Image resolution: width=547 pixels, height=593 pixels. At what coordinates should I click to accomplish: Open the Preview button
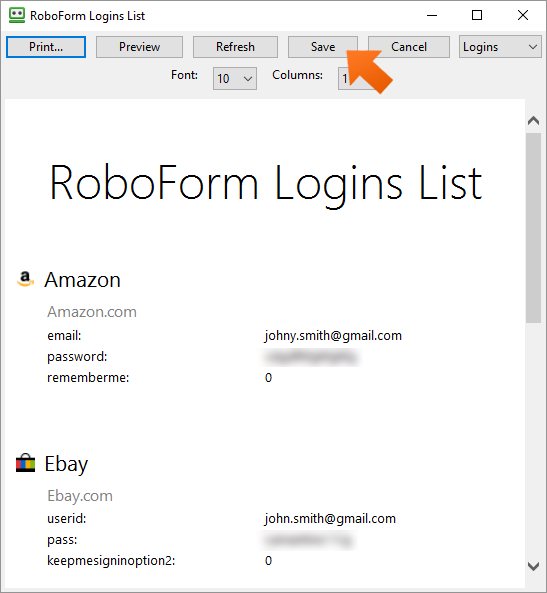tap(139, 47)
